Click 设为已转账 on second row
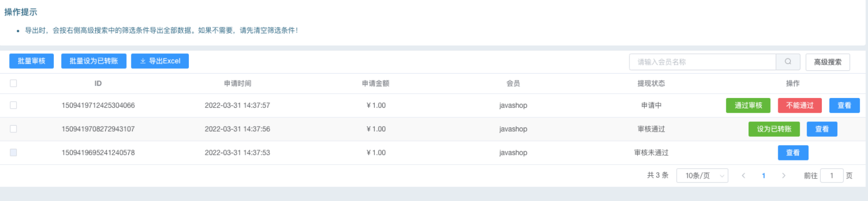The image size is (868, 201). (774, 129)
